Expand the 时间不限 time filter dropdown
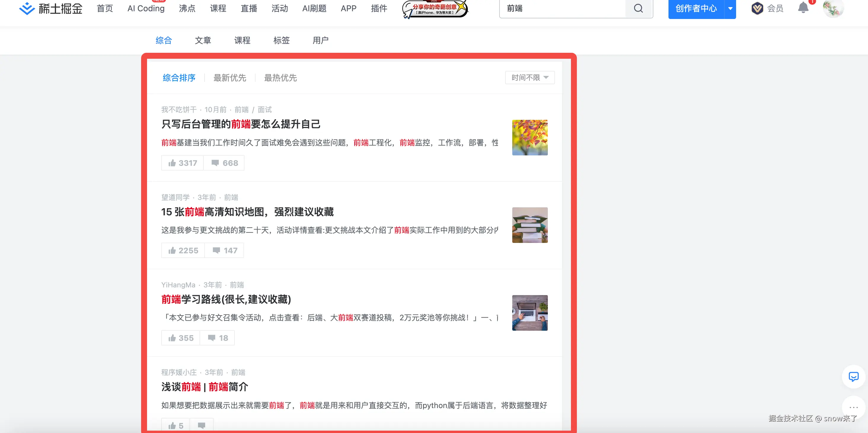Screen dimensions: 868x433 point(530,78)
